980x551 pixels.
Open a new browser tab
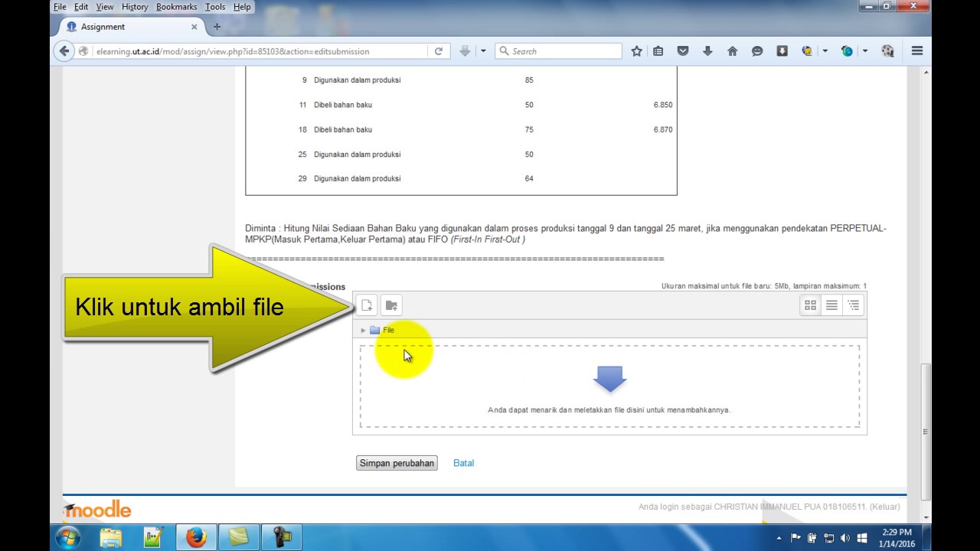(217, 27)
